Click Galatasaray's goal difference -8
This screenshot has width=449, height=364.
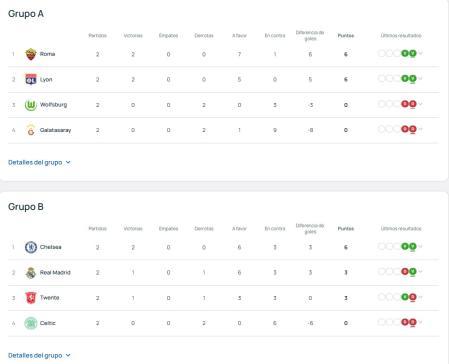point(310,130)
